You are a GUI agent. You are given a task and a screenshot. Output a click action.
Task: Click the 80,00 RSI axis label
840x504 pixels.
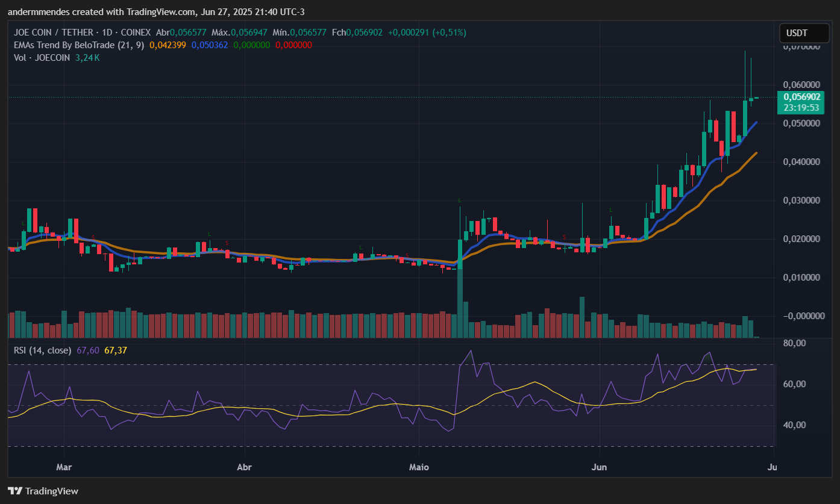795,343
